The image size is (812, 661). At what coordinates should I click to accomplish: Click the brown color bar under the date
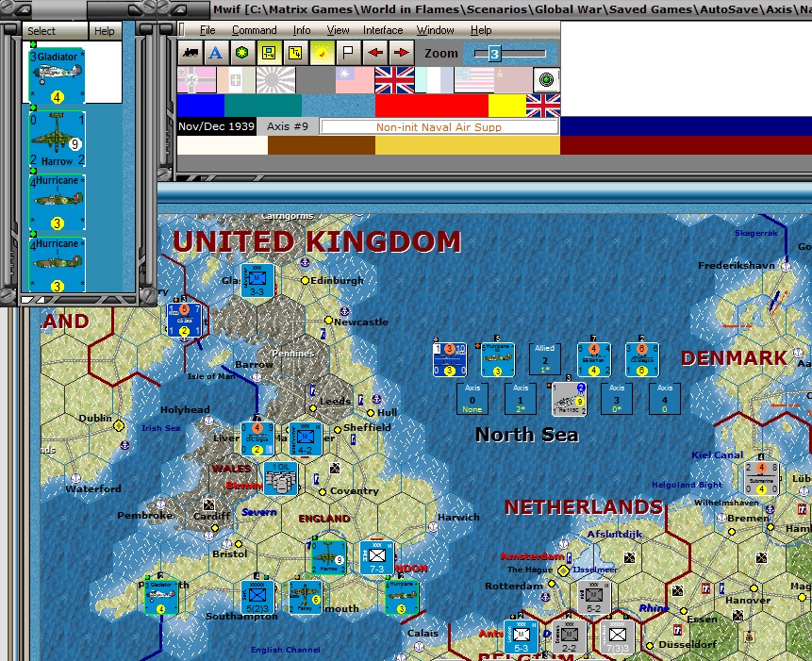click(x=321, y=145)
